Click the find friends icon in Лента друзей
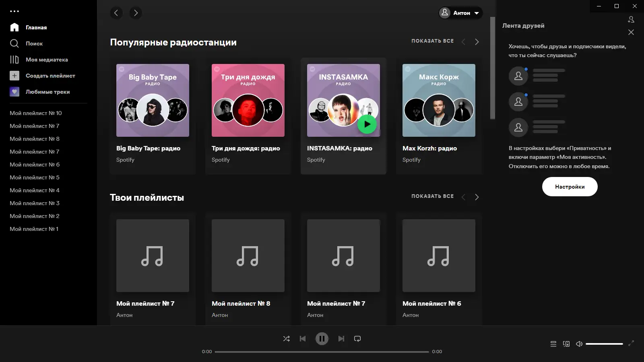Viewport: 644px width, 362px height. click(631, 19)
